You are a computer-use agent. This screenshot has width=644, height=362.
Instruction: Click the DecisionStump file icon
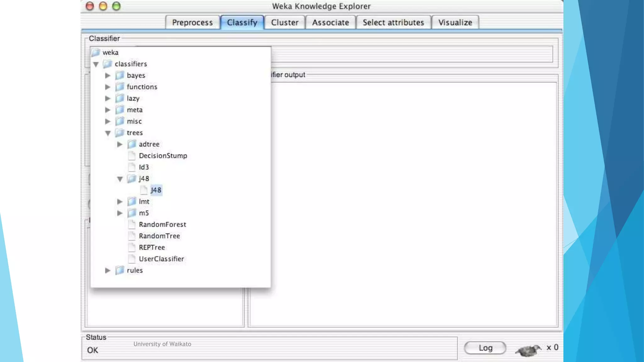pos(132,156)
